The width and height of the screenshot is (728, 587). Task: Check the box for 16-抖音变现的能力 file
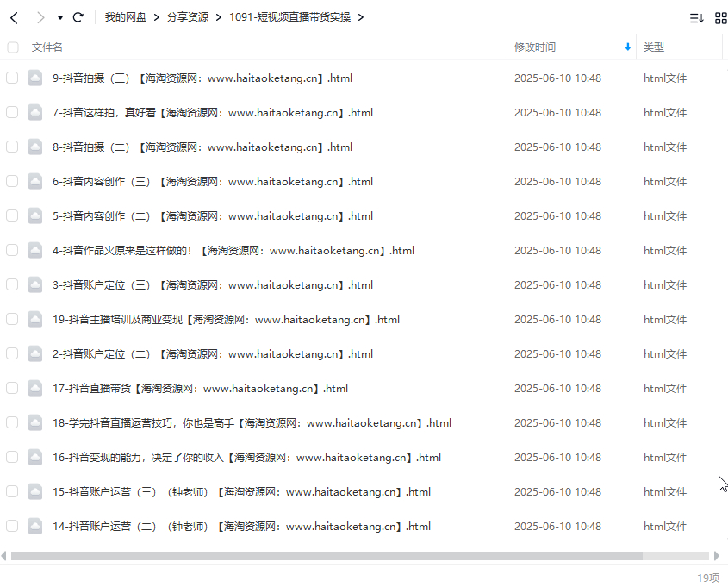pos(12,457)
